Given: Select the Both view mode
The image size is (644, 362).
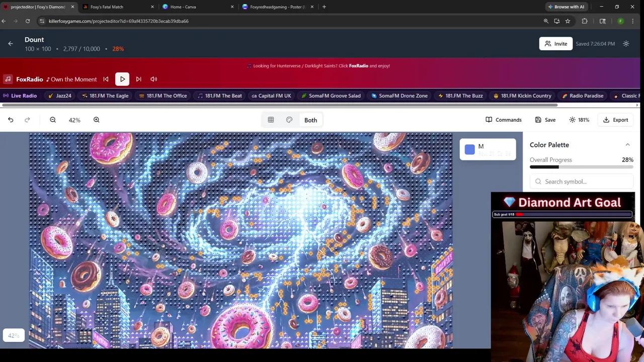Looking at the screenshot, I should [310, 120].
